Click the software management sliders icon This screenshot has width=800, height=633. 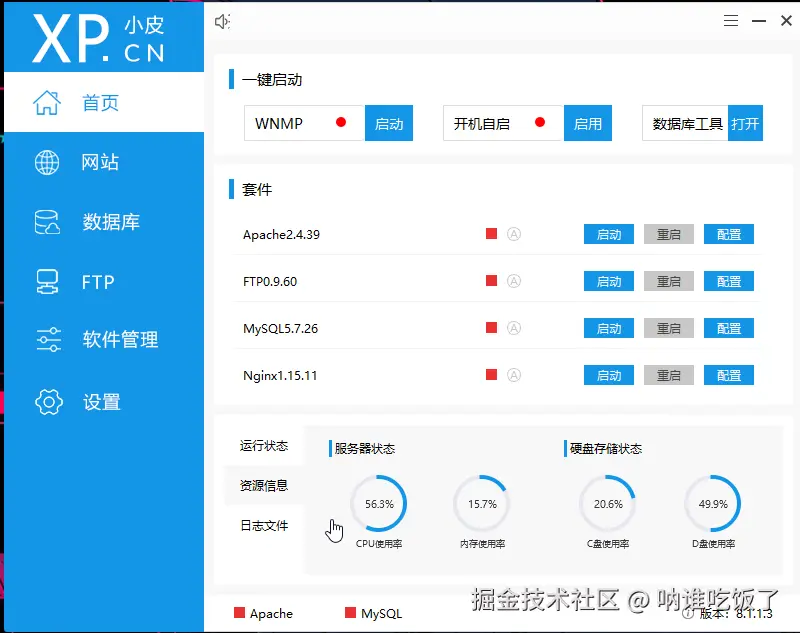point(48,340)
